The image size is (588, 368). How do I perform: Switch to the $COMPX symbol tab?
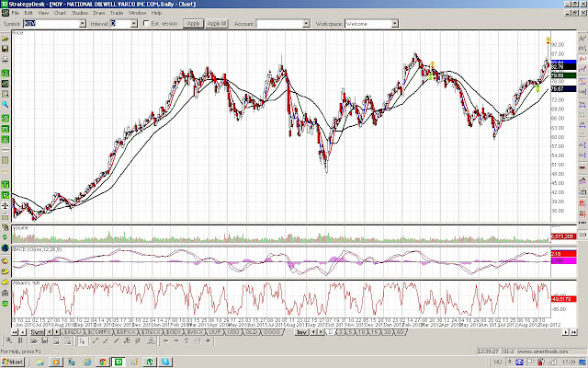[x=99, y=332]
